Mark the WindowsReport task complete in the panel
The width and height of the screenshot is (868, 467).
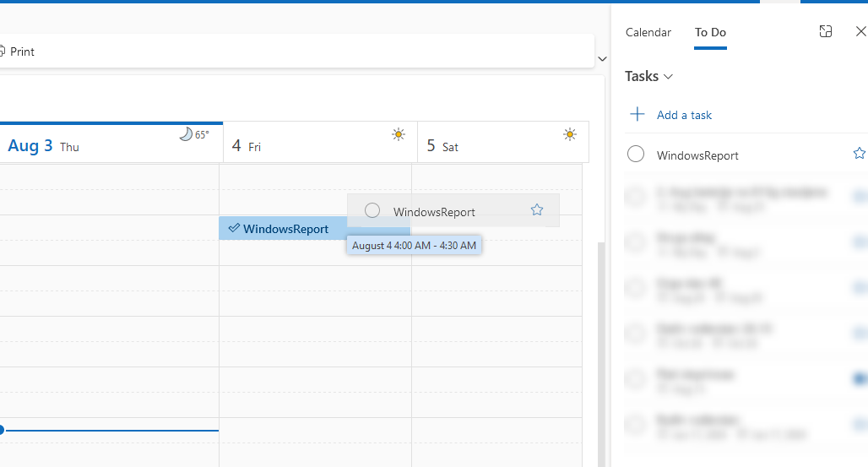click(x=636, y=154)
